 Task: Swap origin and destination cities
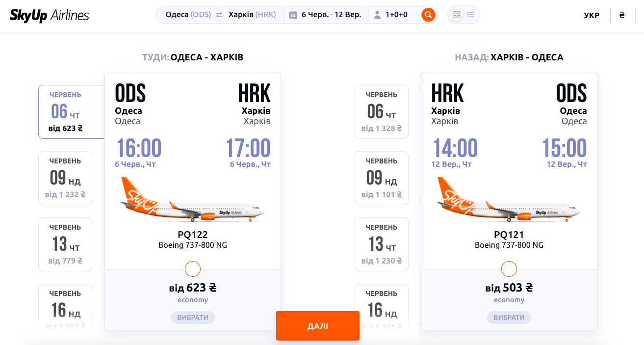tap(219, 15)
